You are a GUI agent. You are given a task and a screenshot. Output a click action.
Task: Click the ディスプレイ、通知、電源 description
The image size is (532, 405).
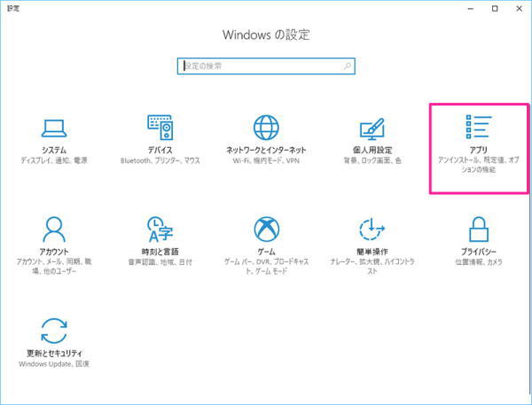click(54, 160)
